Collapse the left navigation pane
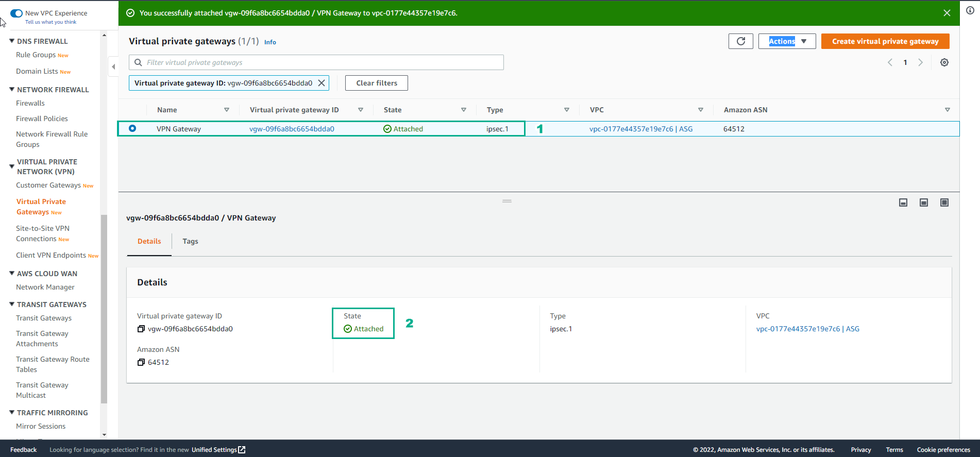Viewport: 980px width, 457px height. 113,66
